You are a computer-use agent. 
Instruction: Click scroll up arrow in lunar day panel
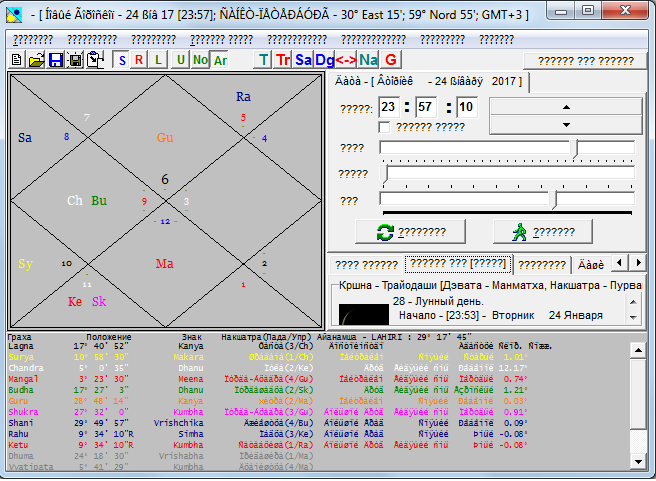[x=633, y=302]
